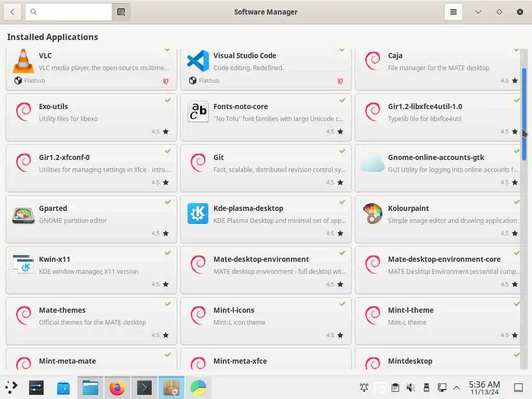Click the Mintdesktop package title
This screenshot has width=532, height=399.
click(x=410, y=361)
